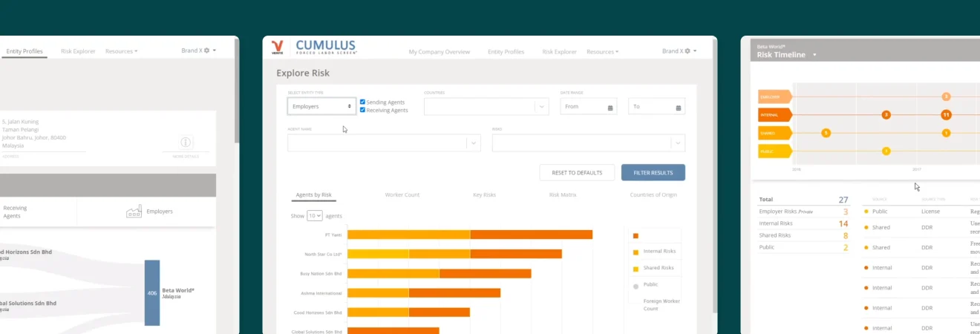Open the From date calendar icon
Screen dimensions: 980x334
click(x=610, y=108)
